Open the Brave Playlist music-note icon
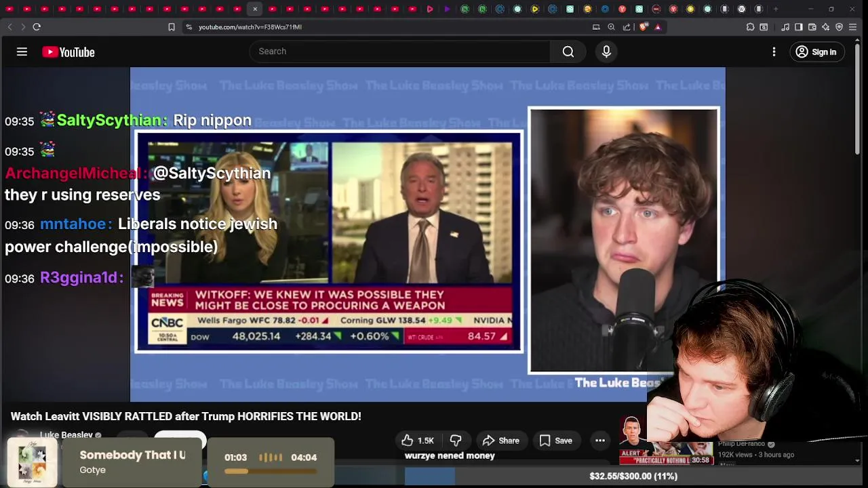868x488 pixels. [x=785, y=27]
